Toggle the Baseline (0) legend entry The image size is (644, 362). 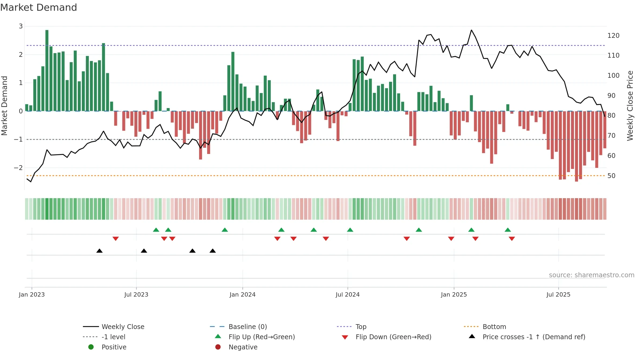pyautogui.click(x=238, y=327)
